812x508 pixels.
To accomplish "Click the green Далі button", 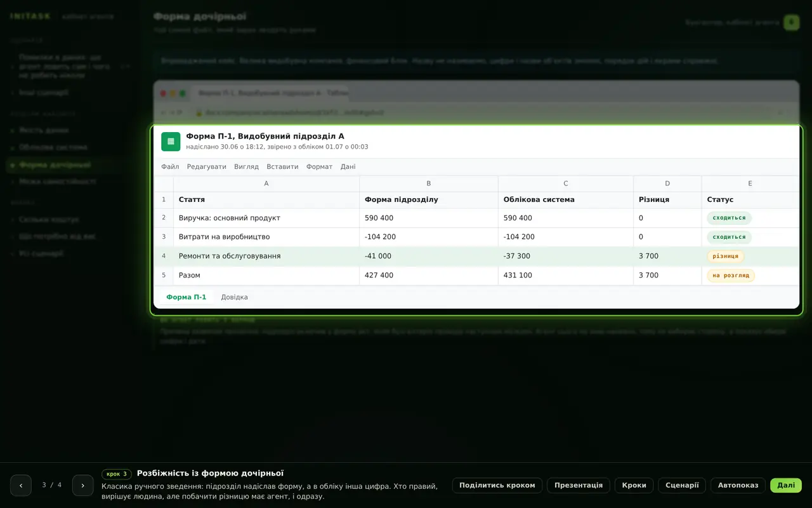I will pos(786,485).
